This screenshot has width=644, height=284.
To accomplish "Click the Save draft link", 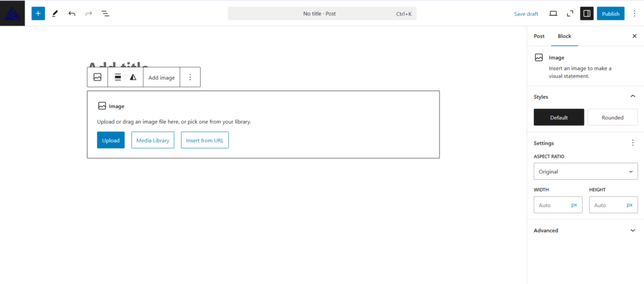I will click(x=526, y=14).
